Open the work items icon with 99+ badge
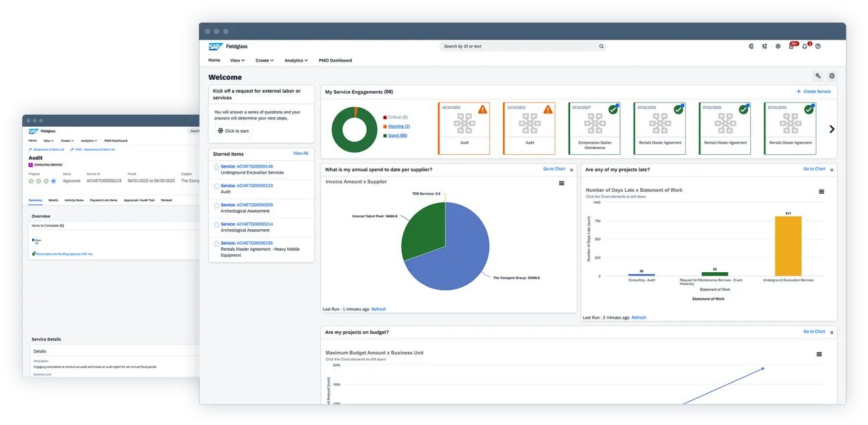Screen dimensions: 868x425 (792, 46)
